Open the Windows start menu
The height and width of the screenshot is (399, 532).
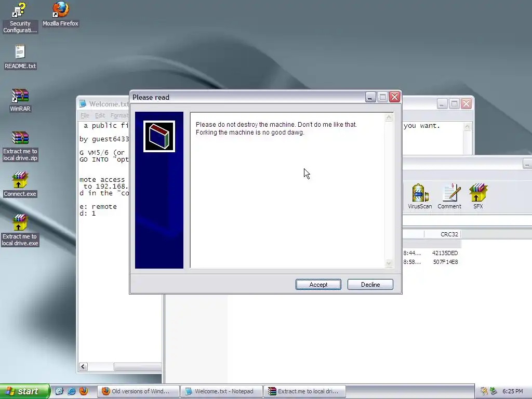(24, 391)
